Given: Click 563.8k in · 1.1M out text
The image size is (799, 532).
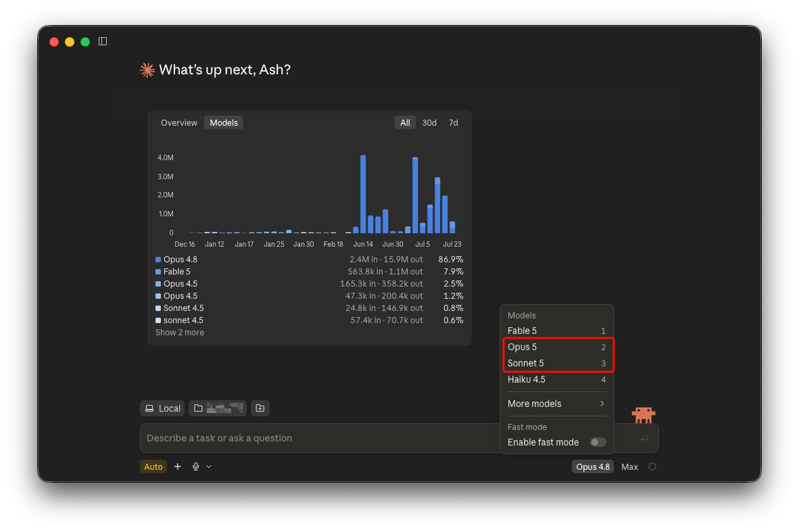Looking at the screenshot, I should (385, 272).
